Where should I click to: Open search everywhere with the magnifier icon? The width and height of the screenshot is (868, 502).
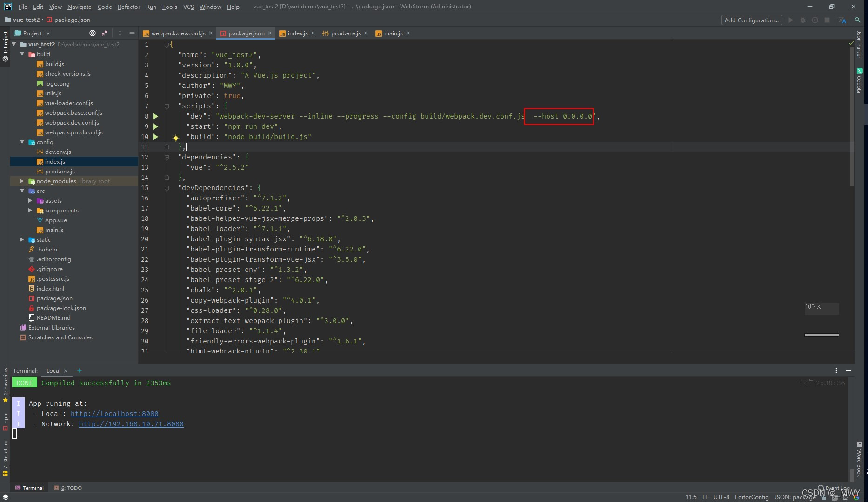[x=858, y=20]
